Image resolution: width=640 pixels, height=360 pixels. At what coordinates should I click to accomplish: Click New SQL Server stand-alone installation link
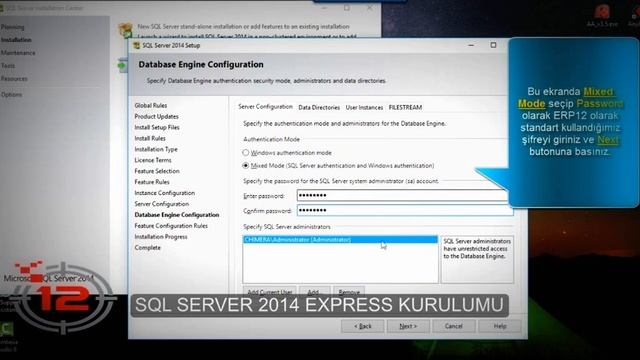point(243,26)
